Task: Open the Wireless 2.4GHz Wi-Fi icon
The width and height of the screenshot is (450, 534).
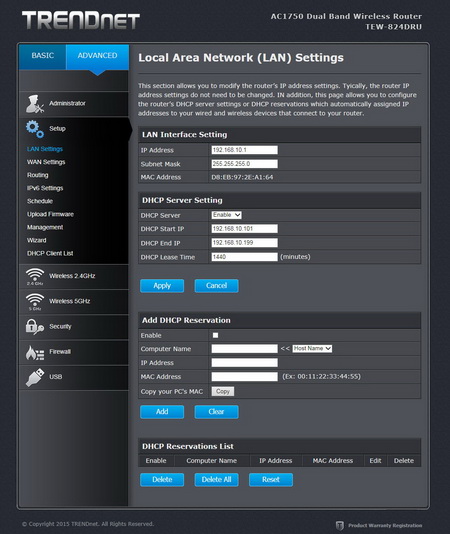Action: [x=35, y=276]
